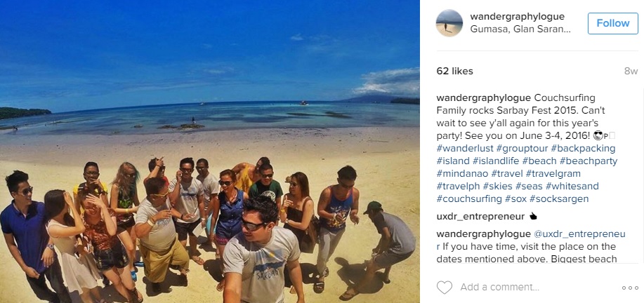
Task: Open the three-dot more options menu
Action: click(x=630, y=288)
